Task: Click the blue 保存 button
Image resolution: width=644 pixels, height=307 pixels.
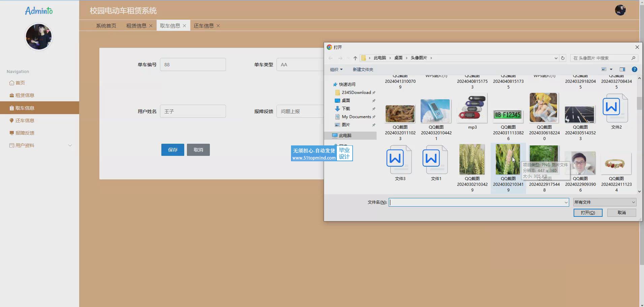Action: click(173, 150)
